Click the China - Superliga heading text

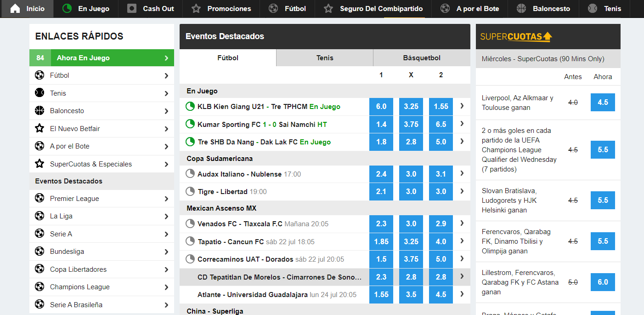(215, 311)
